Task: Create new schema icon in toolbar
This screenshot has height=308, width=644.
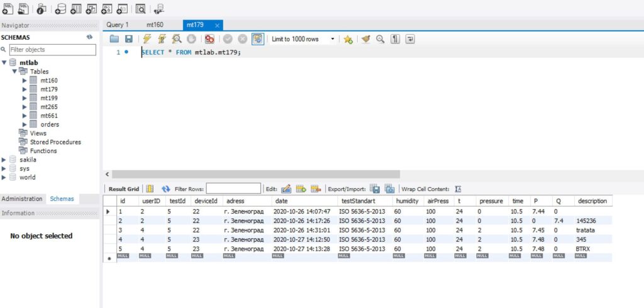Action: [60, 8]
